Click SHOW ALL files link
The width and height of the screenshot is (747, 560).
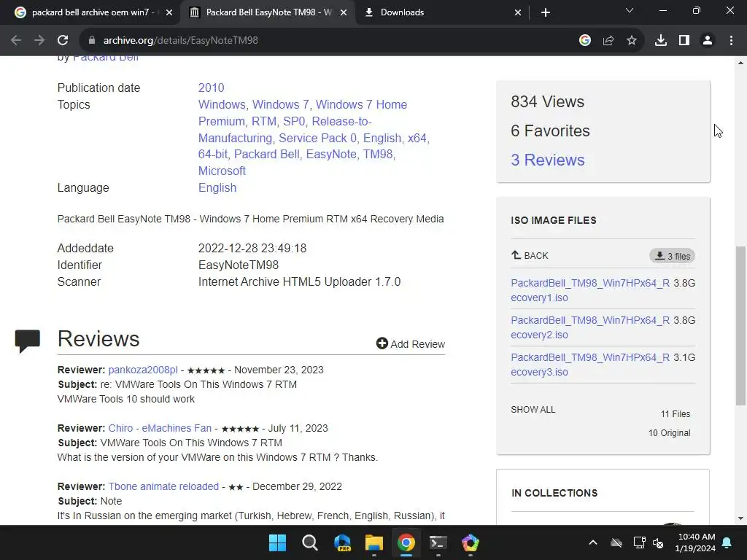(x=533, y=410)
